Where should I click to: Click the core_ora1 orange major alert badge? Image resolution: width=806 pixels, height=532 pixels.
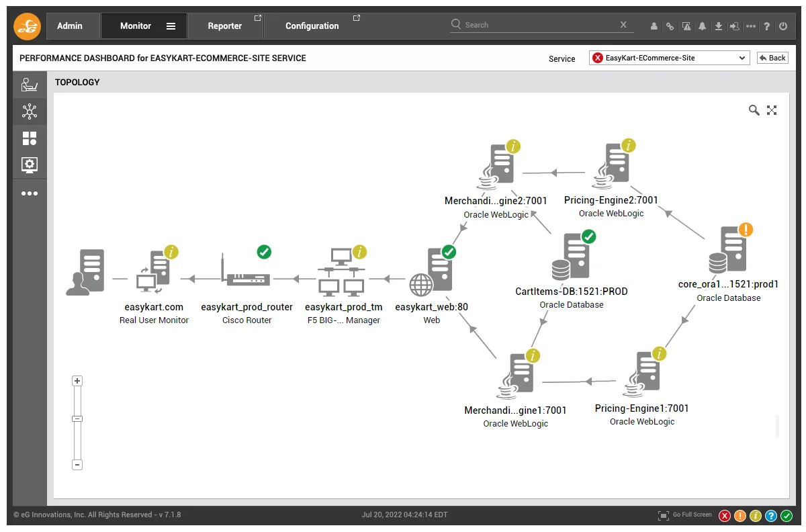(x=746, y=230)
